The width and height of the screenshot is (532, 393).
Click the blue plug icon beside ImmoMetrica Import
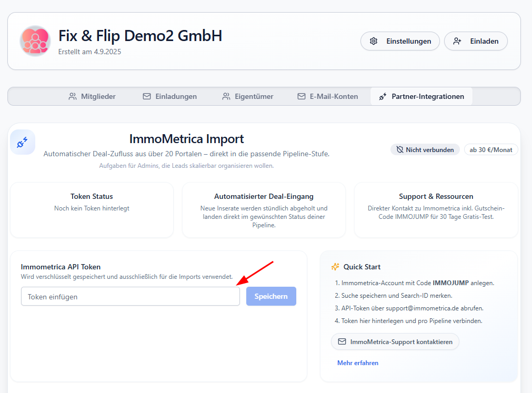coord(23,142)
